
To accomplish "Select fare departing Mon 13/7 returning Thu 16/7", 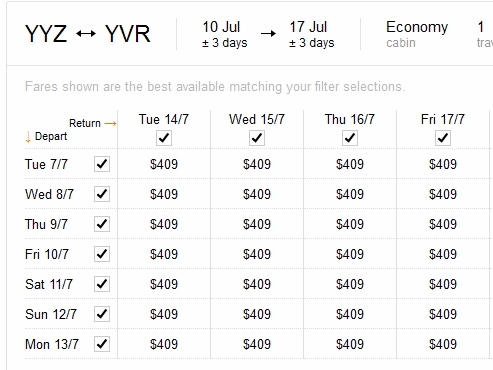I will [350, 344].
